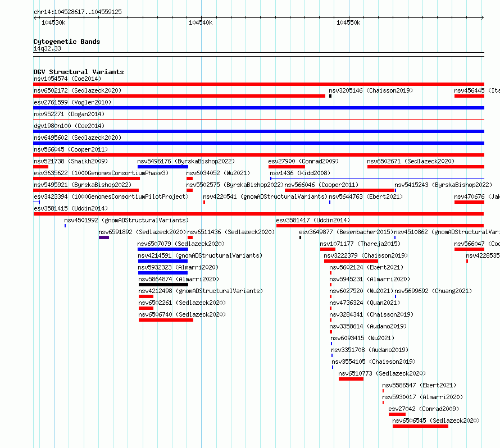Viewport: 500px width, 448px height.
Task: Click the 14q32.33 cytogenetic band label
Action: tap(47, 48)
